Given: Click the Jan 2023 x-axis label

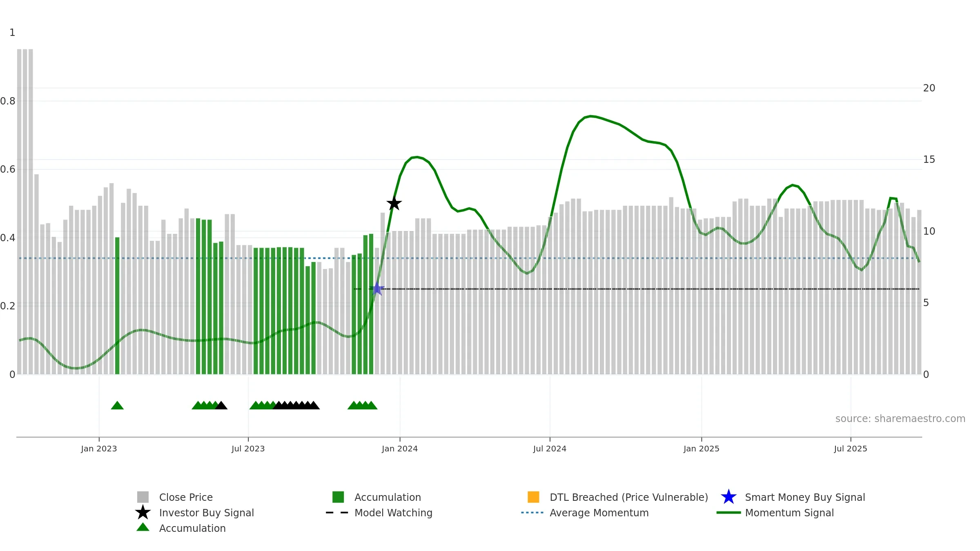Looking at the screenshot, I should click(x=99, y=449).
